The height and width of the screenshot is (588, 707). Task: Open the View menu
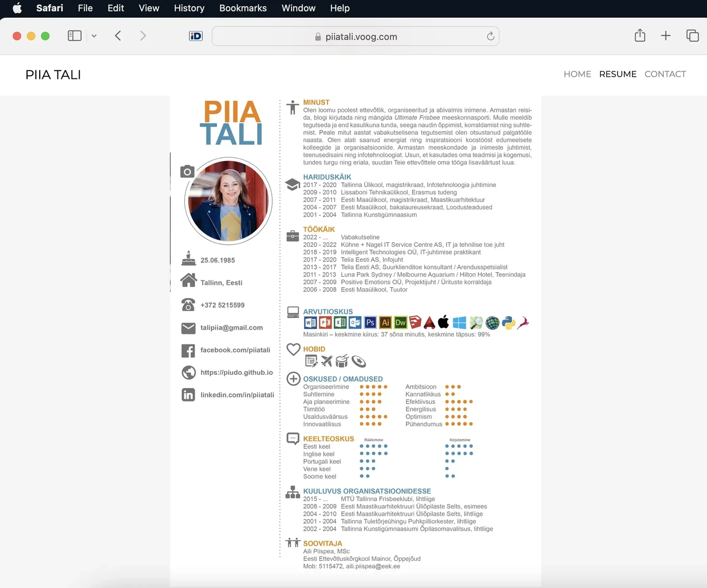[149, 8]
